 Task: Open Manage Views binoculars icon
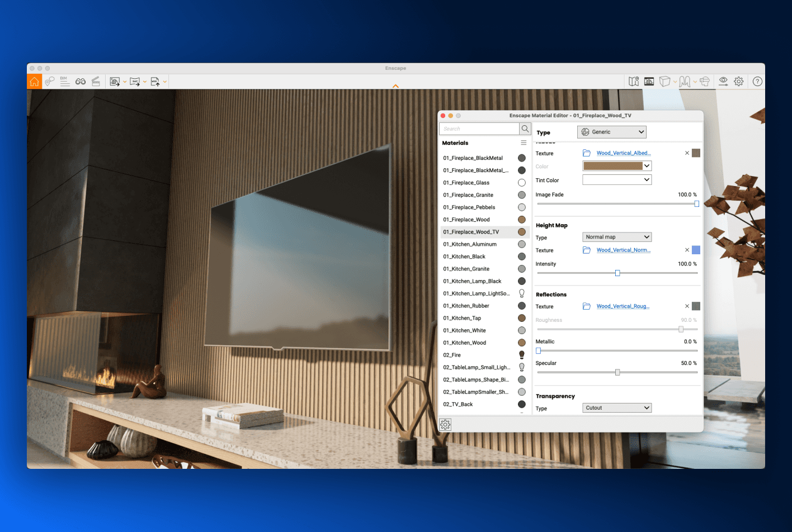tap(81, 82)
